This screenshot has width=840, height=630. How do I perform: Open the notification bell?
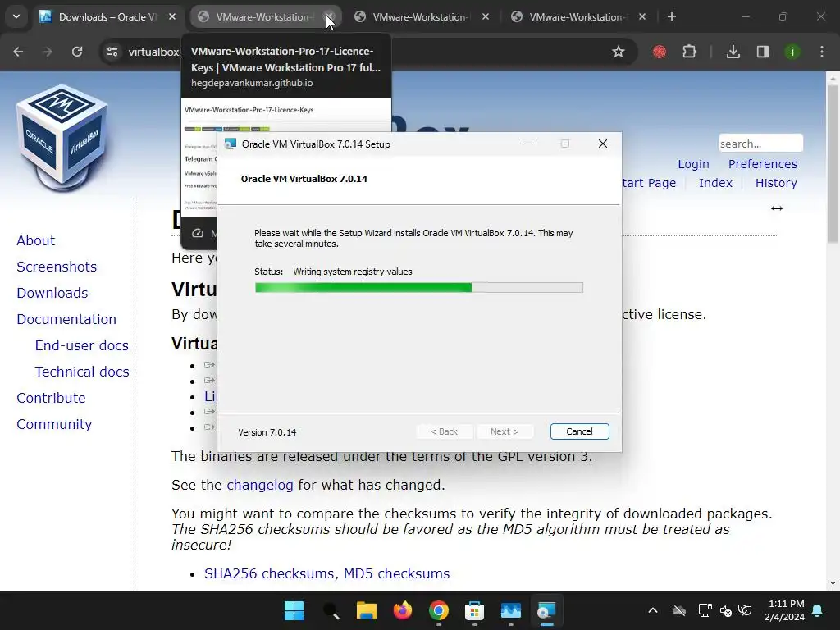pyautogui.click(x=818, y=610)
